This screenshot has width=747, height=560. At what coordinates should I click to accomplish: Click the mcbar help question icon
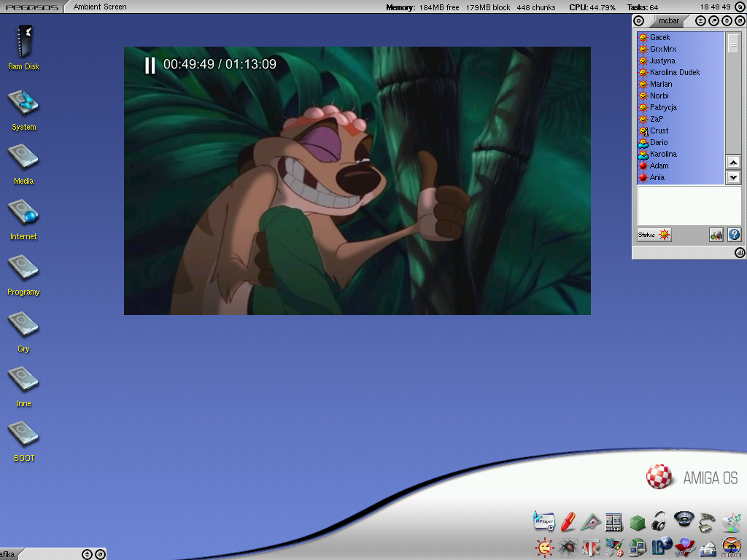point(734,234)
